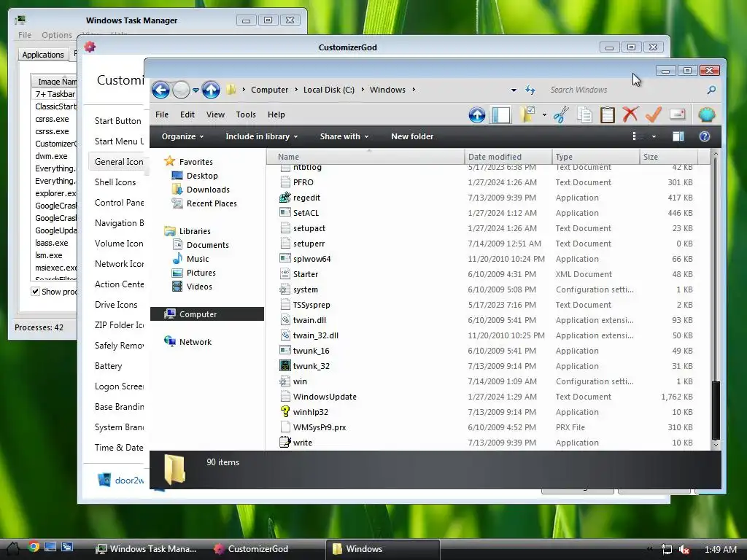Open the Explorer View menu
This screenshot has height=560, width=747.
point(215,114)
